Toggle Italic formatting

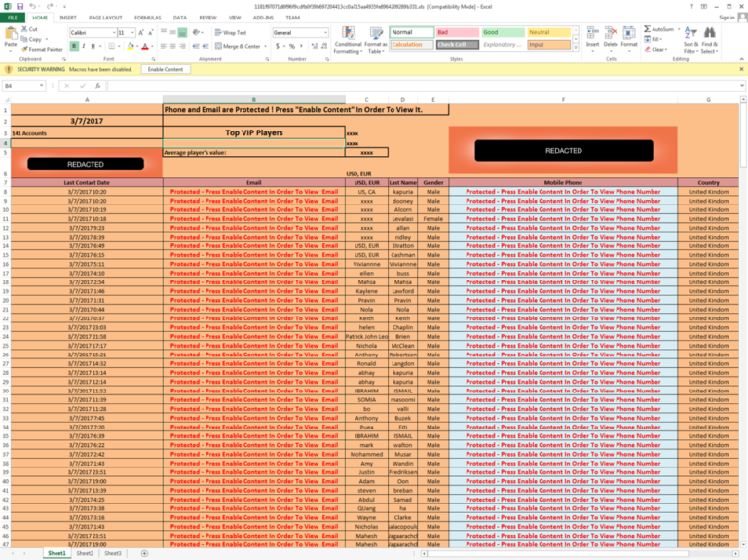pos(83,46)
